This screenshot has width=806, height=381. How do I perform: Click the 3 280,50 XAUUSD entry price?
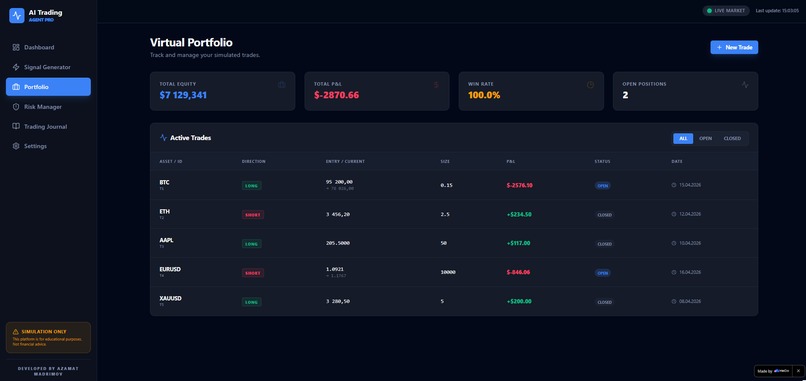click(x=338, y=301)
